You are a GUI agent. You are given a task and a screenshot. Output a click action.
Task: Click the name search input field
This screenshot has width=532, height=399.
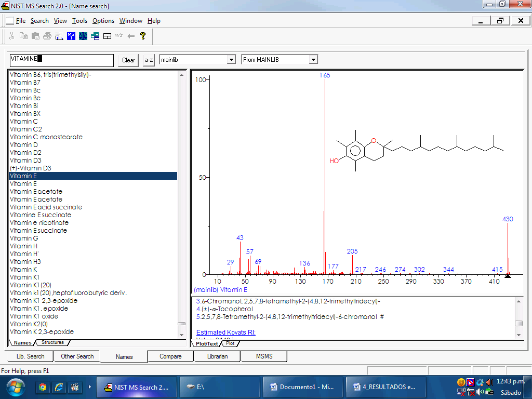62,60
